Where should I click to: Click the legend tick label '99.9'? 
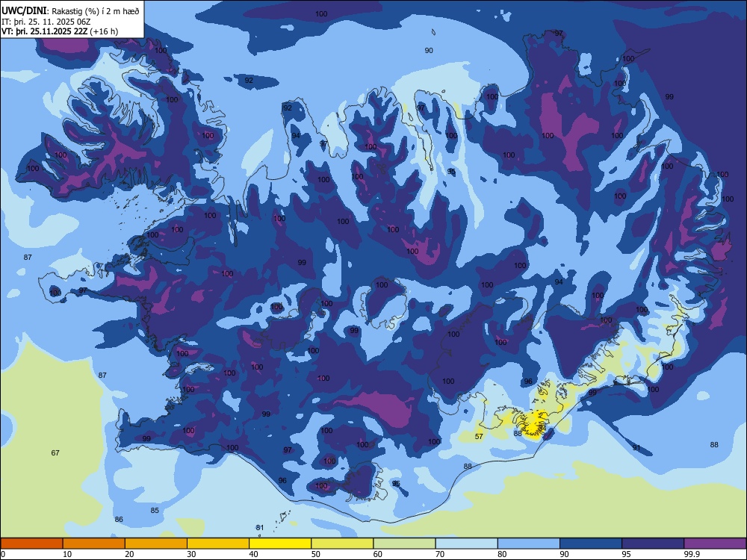tap(692, 554)
